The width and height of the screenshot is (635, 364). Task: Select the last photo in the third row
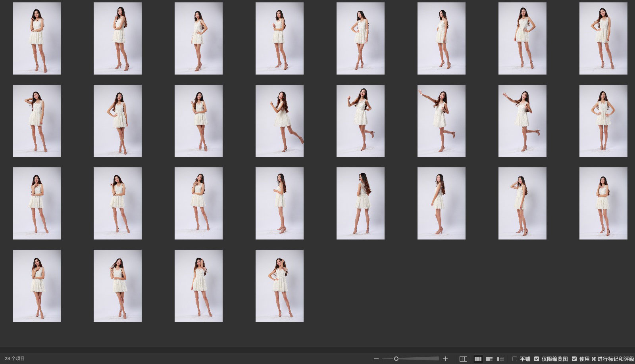[x=603, y=203]
